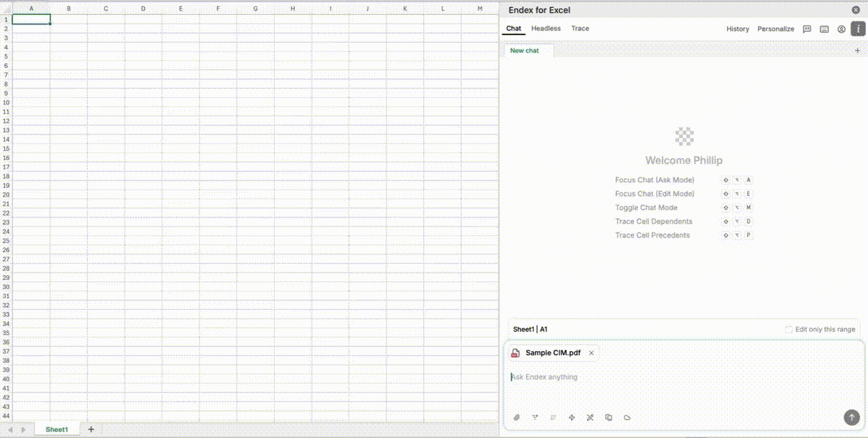Screen dimensions: 868x438
Task: Open the History link
Action: pos(737,29)
